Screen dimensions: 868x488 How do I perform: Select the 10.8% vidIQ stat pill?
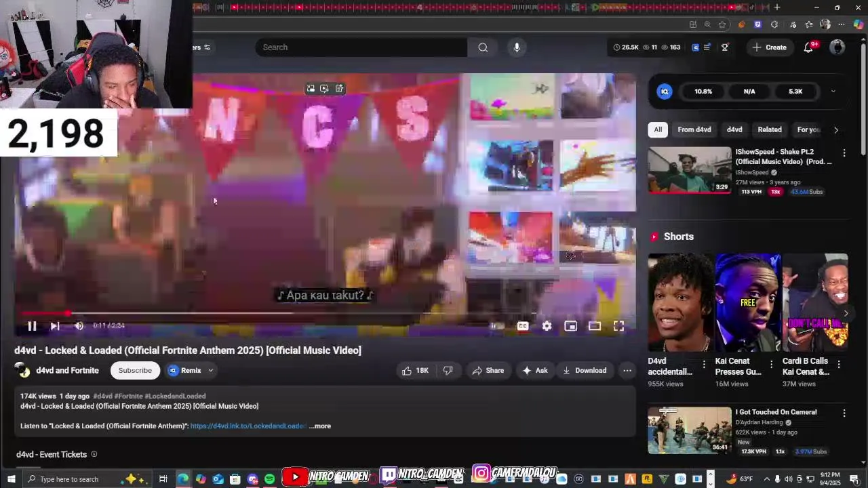[x=703, y=91]
